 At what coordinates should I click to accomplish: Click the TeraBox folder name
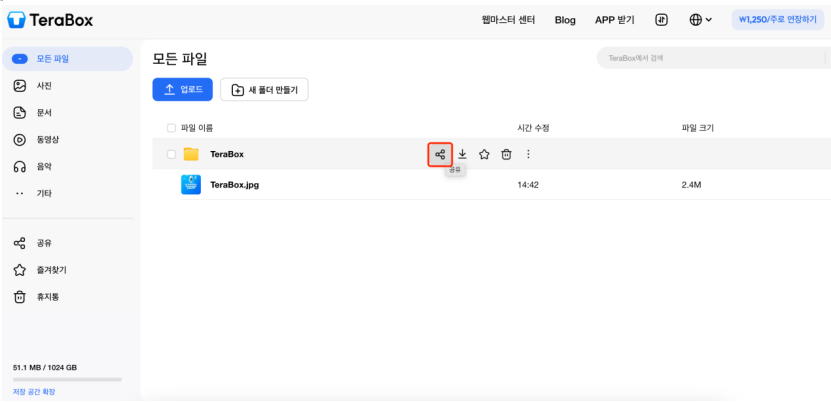227,154
